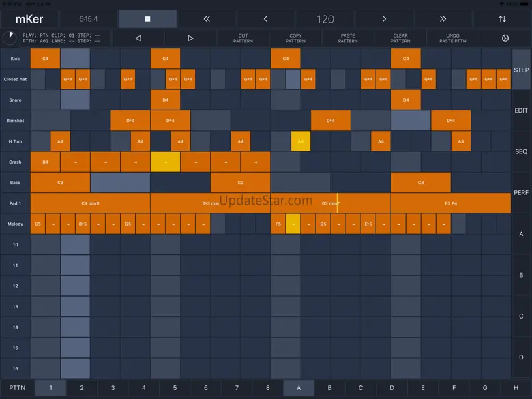
Task: Toggle the Snare D4 step on beat two
Action: point(165,100)
